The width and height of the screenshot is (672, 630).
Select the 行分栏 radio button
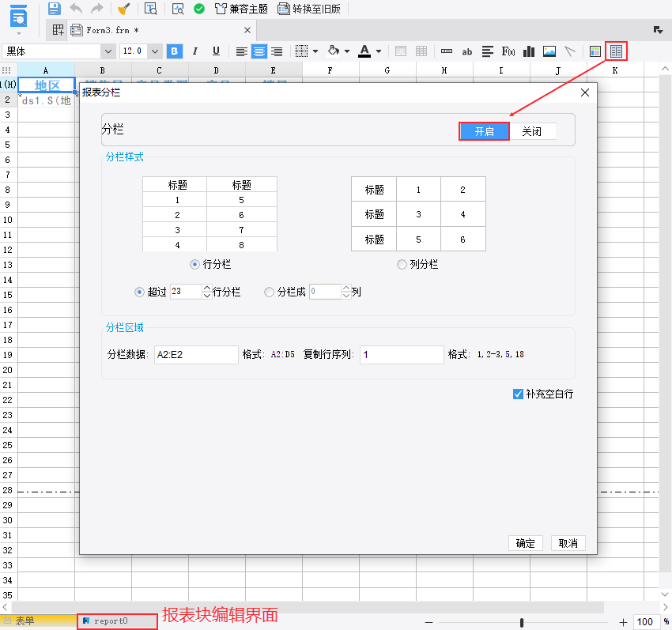pos(194,264)
